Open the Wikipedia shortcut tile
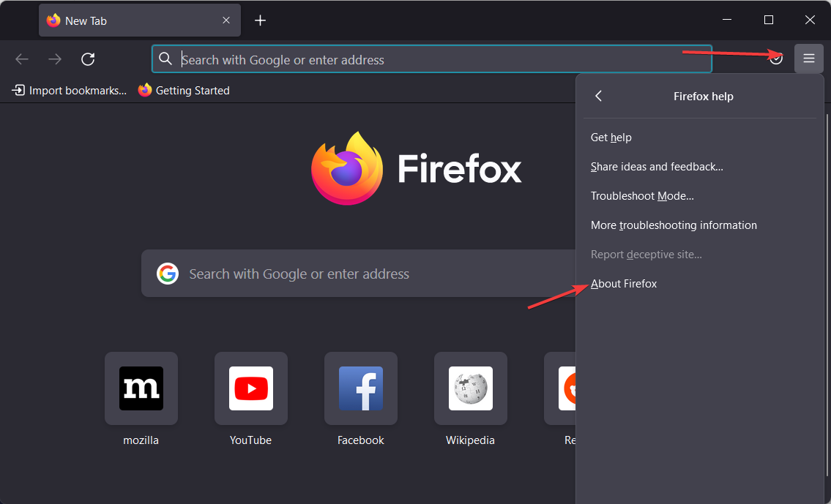831x504 pixels. pyautogui.click(x=471, y=388)
